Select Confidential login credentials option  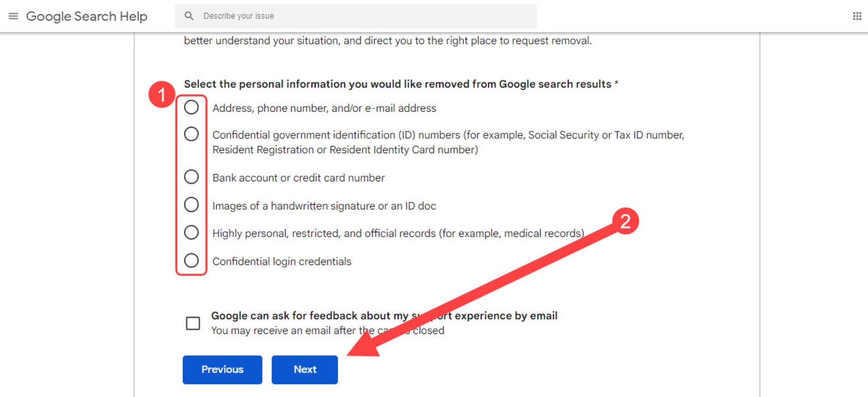(x=191, y=260)
